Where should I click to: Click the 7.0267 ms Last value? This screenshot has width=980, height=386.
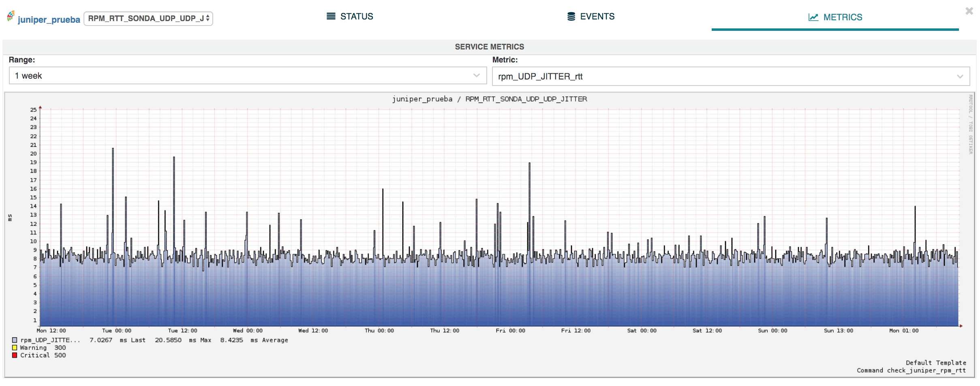click(x=118, y=340)
